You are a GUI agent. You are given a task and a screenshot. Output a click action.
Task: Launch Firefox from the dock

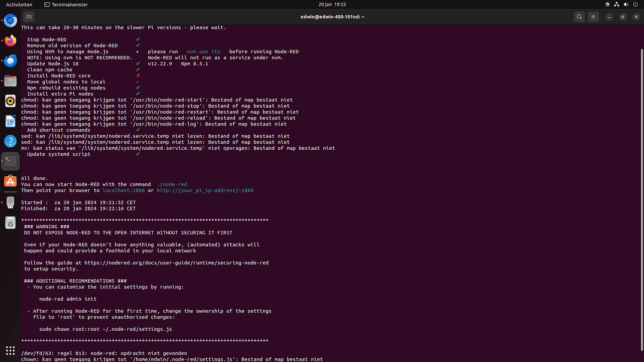pos(10,41)
